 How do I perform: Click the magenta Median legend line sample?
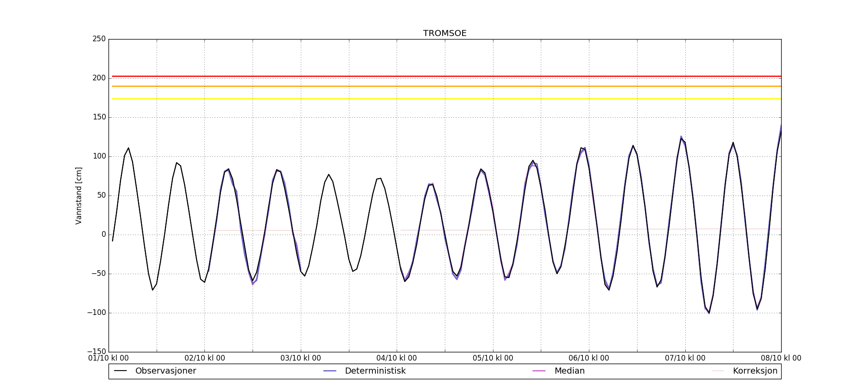(x=539, y=371)
